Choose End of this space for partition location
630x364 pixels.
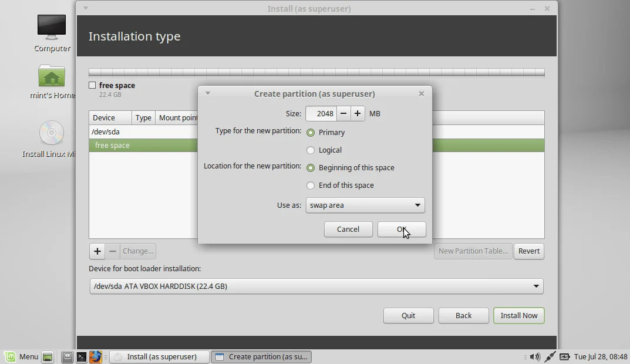[311, 185]
